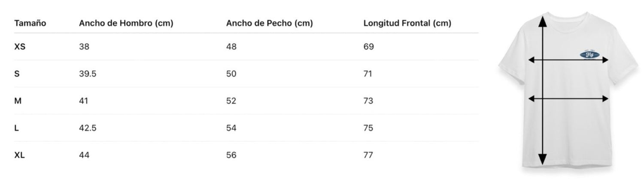Click the Tamaño column header
The width and height of the screenshot is (644, 179).
coord(30,24)
